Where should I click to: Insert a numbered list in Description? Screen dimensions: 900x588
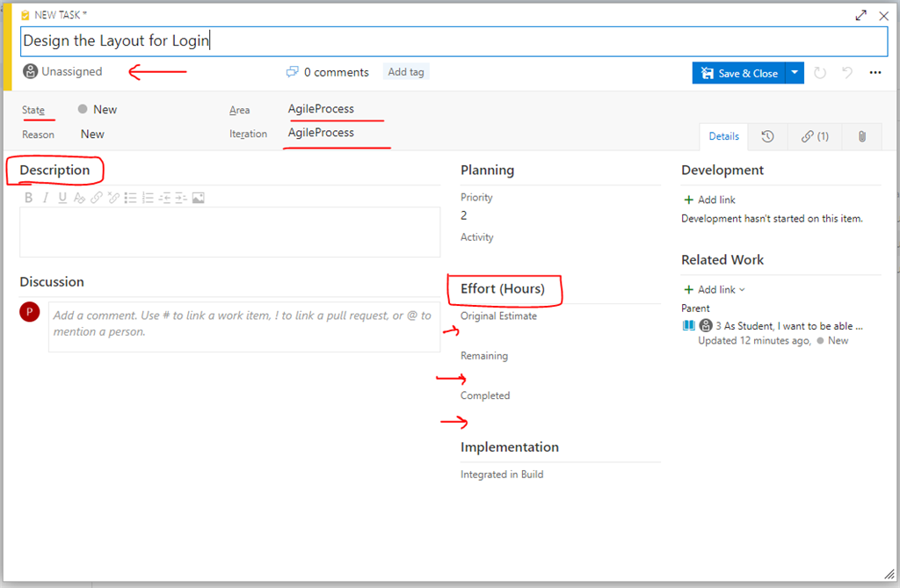pyautogui.click(x=148, y=198)
